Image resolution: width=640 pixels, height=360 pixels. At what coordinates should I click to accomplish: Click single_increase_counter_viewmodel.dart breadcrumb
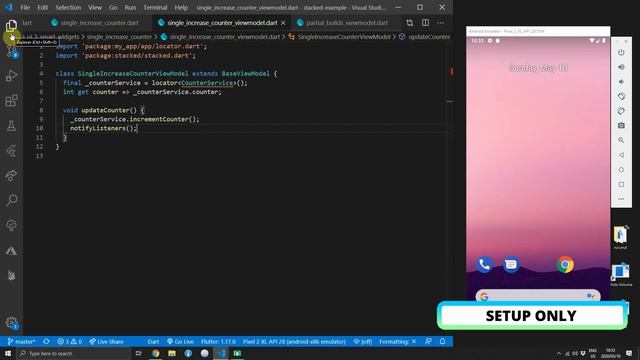click(x=224, y=37)
